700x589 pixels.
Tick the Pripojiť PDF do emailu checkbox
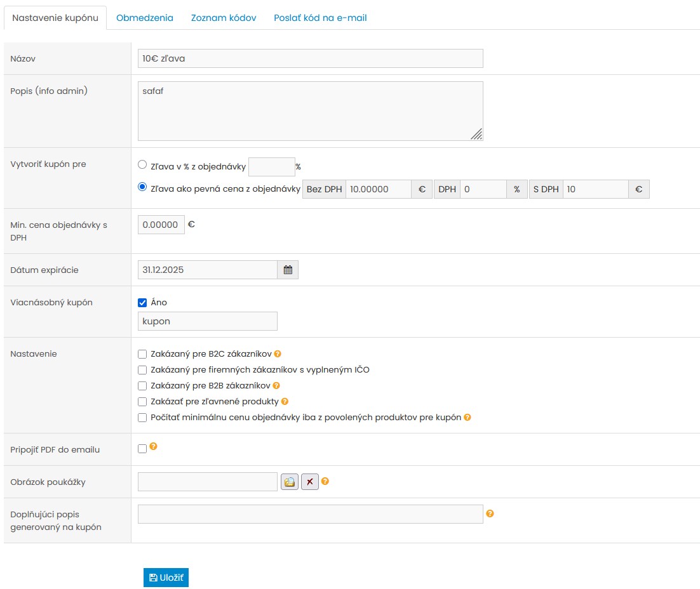point(142,449)
